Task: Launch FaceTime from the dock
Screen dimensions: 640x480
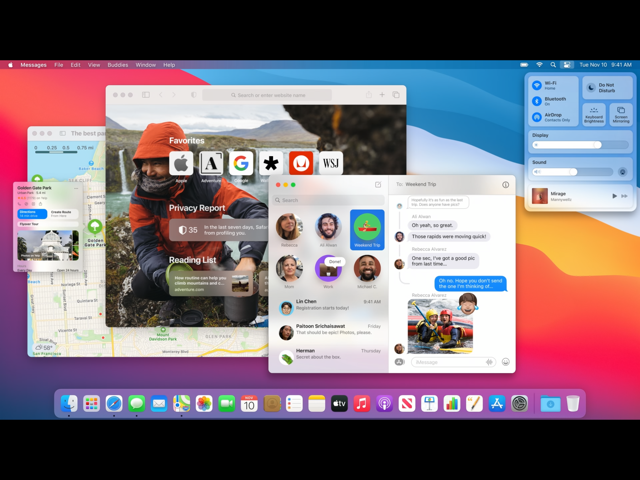Action: tap(227, 404)
